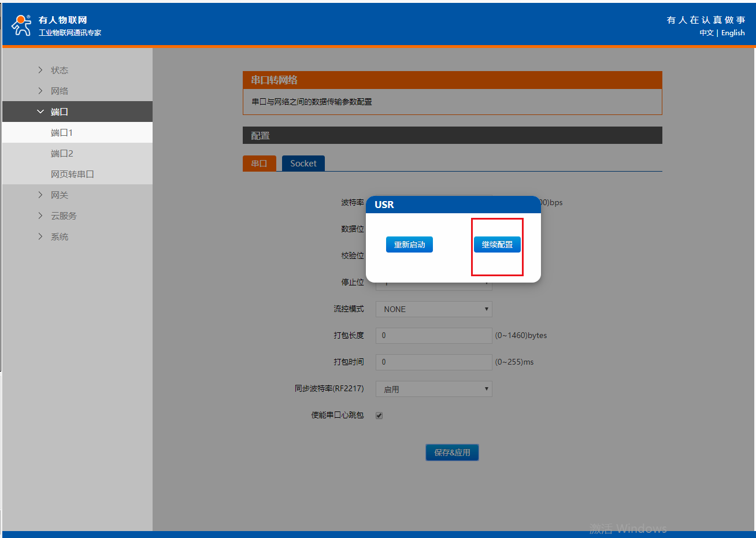This screenshot has width=756, height=538.
Task: Switch to the 串口 tab
Action: tap(259, 164)
